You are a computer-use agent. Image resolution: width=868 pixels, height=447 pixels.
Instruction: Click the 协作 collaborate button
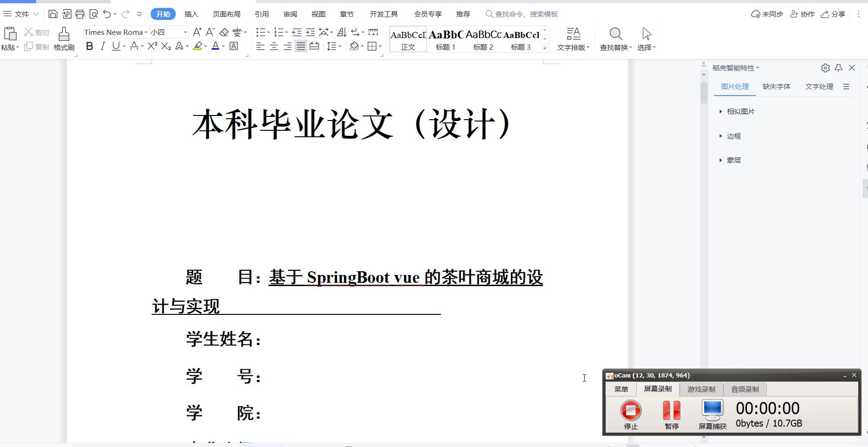(803, 14)
